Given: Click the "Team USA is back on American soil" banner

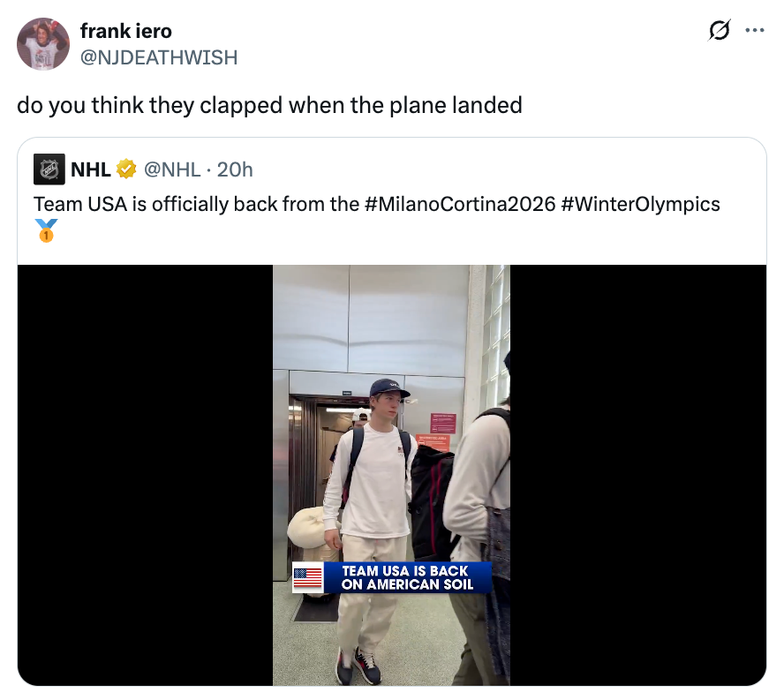Looking at the screenshot, I should pyautogui.click(x=407, y=577).
